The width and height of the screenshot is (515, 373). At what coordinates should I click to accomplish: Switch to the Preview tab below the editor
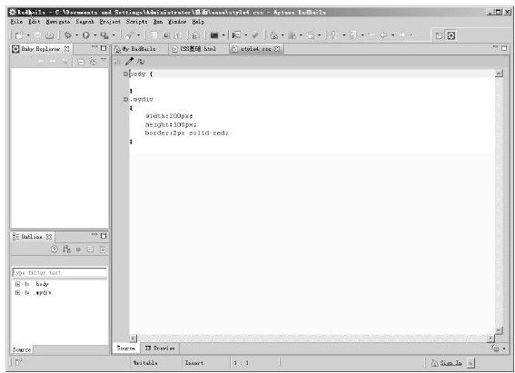click(x=160, y=348)
